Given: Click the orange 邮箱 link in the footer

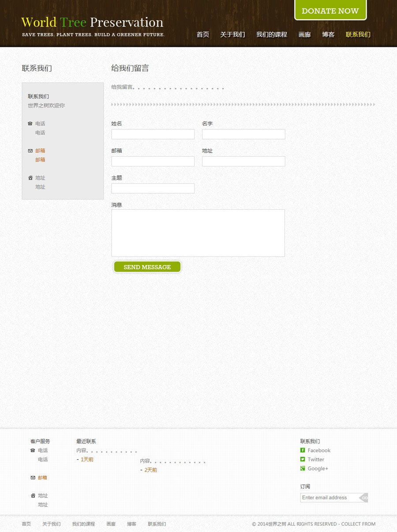Looking at the screenshot, I should 42,478.
